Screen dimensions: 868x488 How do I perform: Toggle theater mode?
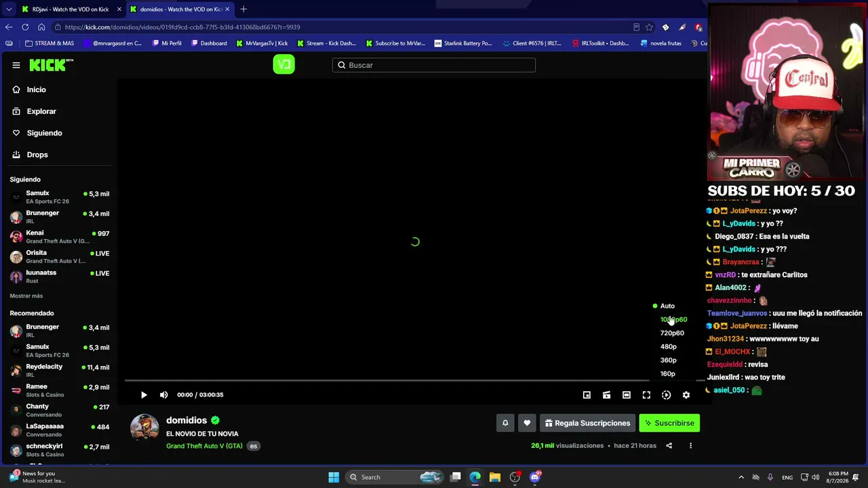(x=627, y=394)
